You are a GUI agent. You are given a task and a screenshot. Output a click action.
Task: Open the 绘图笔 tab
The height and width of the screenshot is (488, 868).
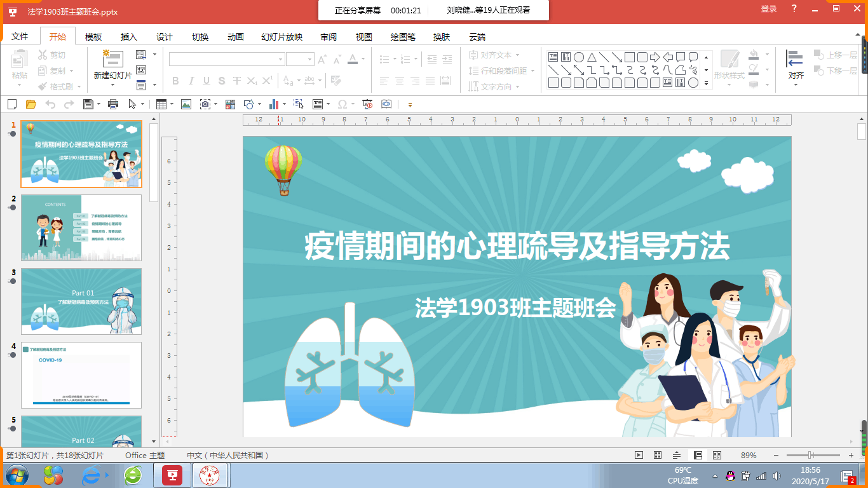(x=403, y=37)
